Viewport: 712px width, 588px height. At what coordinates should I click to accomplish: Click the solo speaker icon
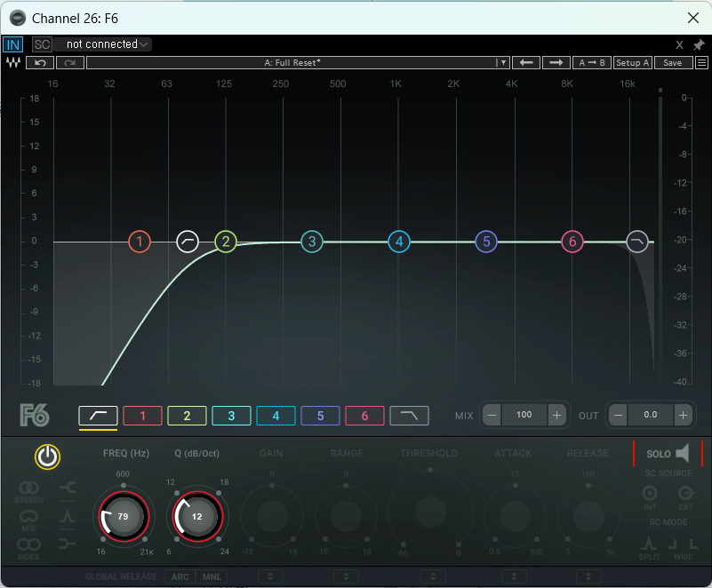(x=683, y=454)
